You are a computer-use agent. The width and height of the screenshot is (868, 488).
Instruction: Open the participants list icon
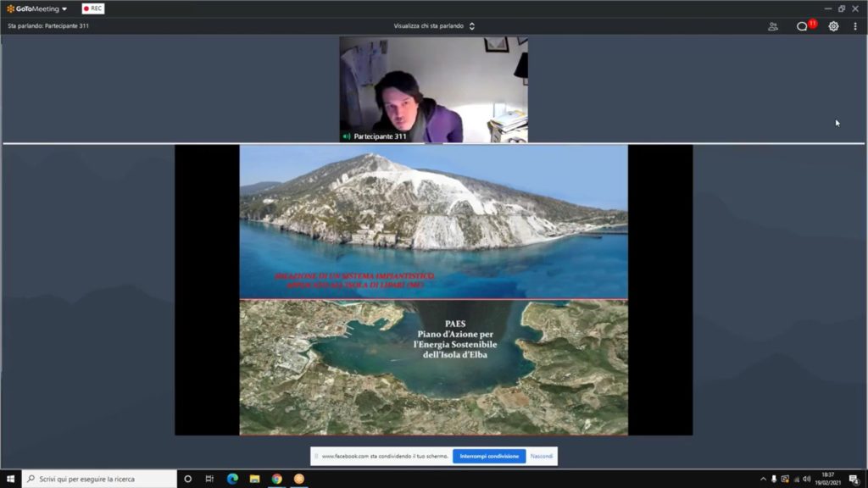pyautogui.click(x=773, y=26)
